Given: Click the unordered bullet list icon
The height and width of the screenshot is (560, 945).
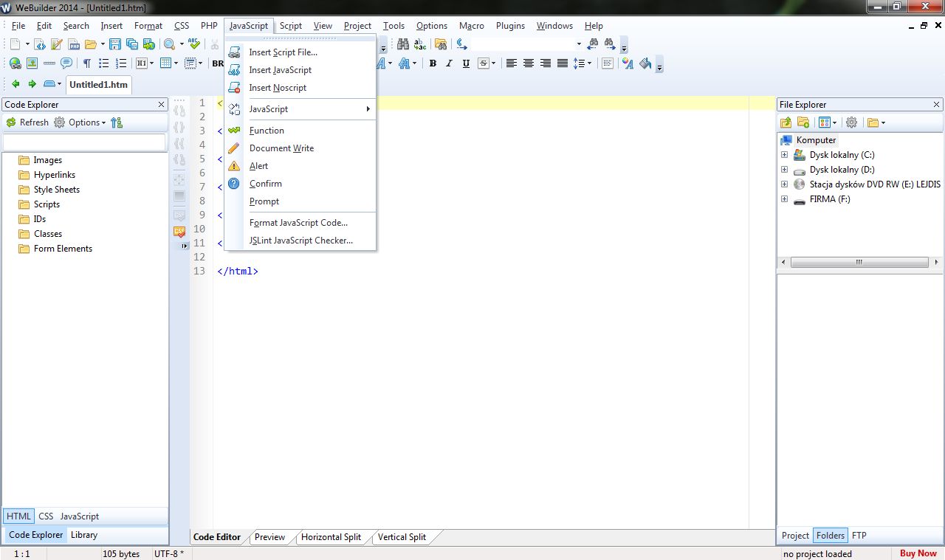Looking at the screenshot, I should pos(104,63).
